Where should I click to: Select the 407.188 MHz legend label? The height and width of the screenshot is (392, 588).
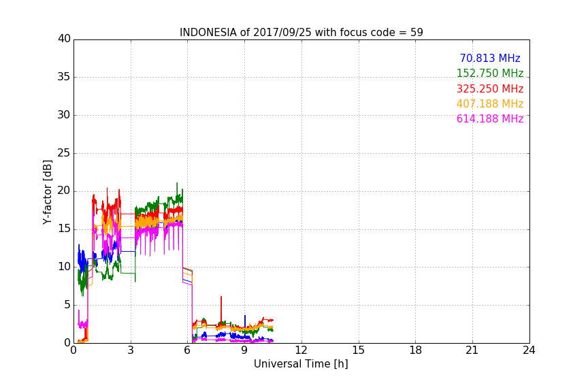pyautogui.click(x=490, y=103)
